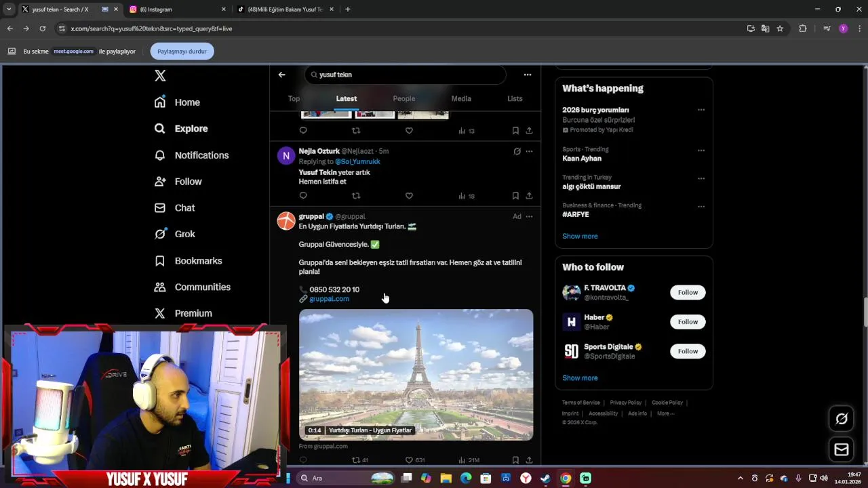Open the floating Grok button
868x488 pixels.
click(842, 419)
